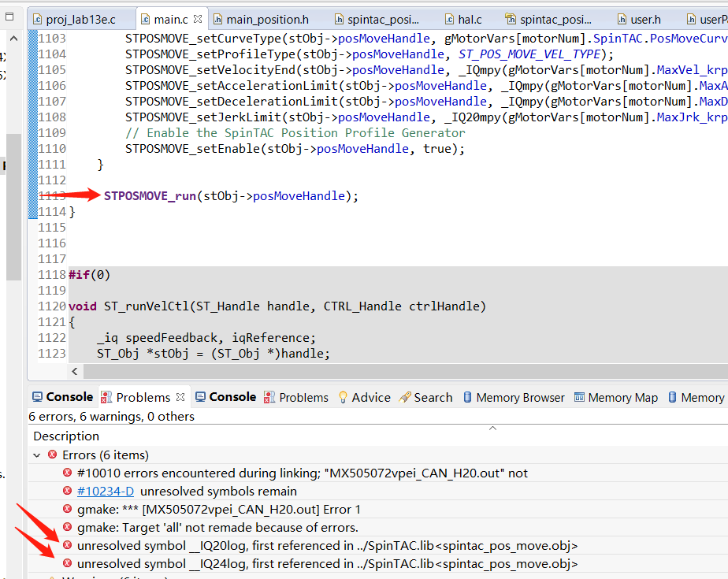This screenshot has height=579, width=728.
Task: Click ST_runVelCtl function definition name
Action: tap(147, 306)
